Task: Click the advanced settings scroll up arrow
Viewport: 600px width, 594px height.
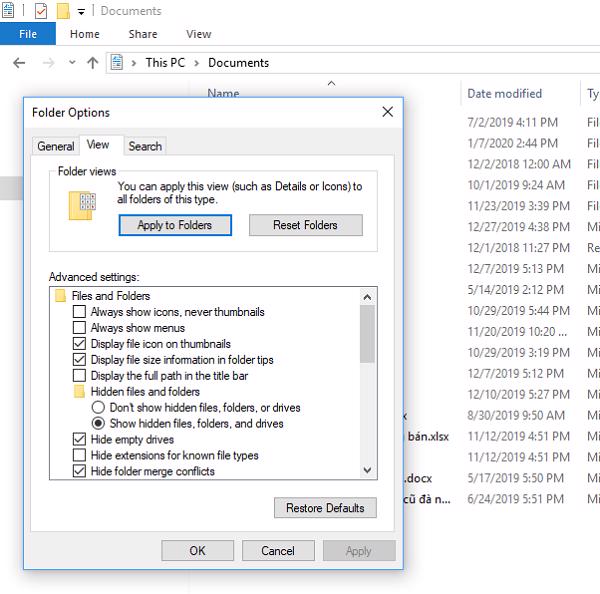Action: click(367, 297)
